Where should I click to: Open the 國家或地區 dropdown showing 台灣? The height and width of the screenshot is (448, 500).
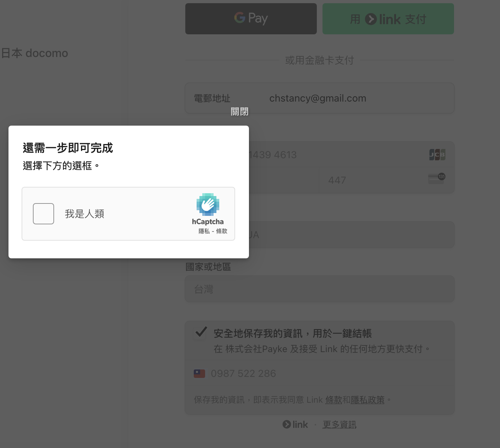coord(320,289)
